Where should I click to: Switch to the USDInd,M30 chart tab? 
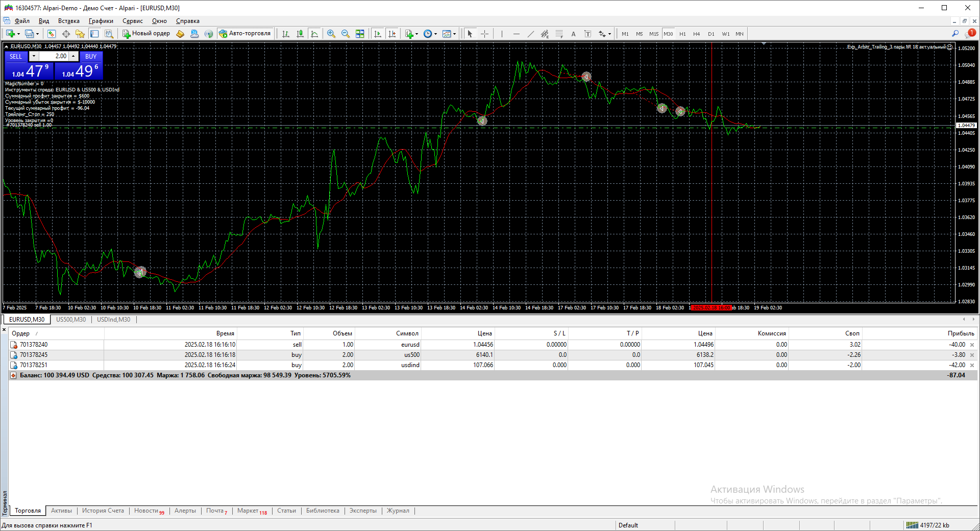113,320
